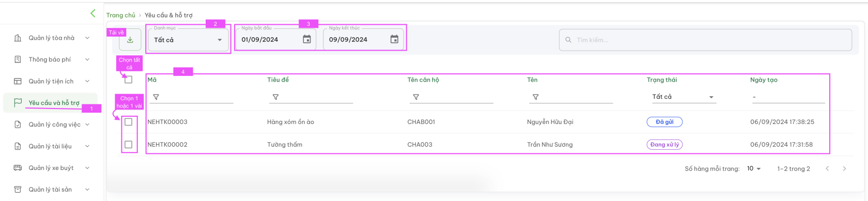Click the download icon button
The width and height of the screenshot is (868, 201).
click(130, 40)
